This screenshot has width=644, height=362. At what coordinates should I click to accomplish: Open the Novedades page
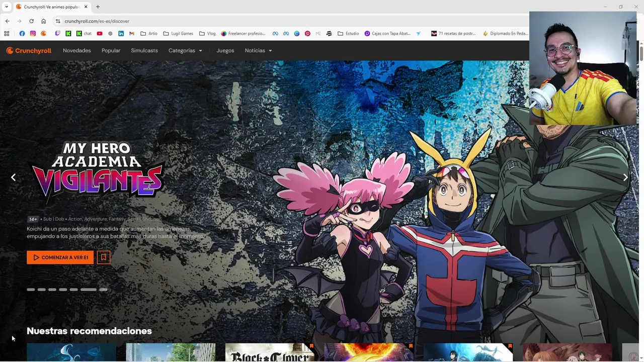pyautogui.click(x=77, y=50)
